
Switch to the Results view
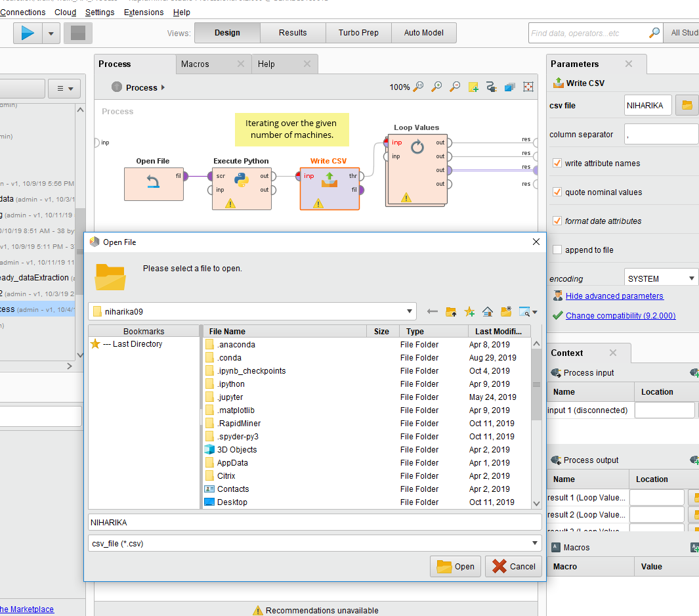point(293,33)
